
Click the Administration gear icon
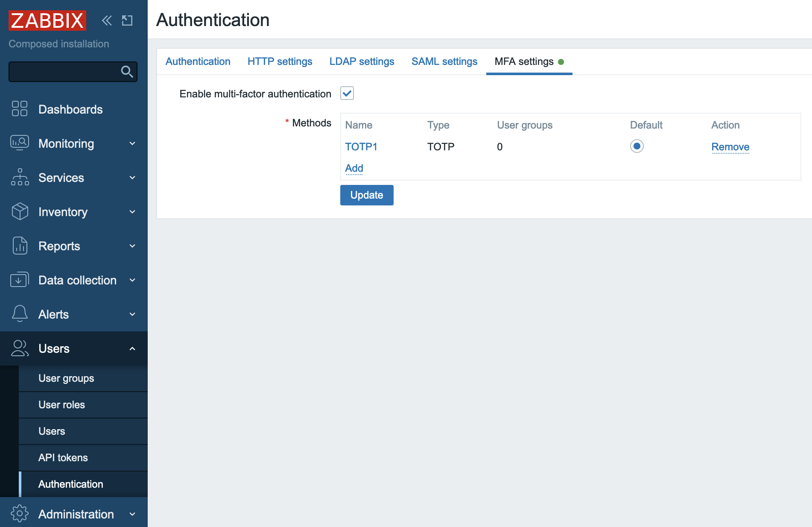coord(19,514)
